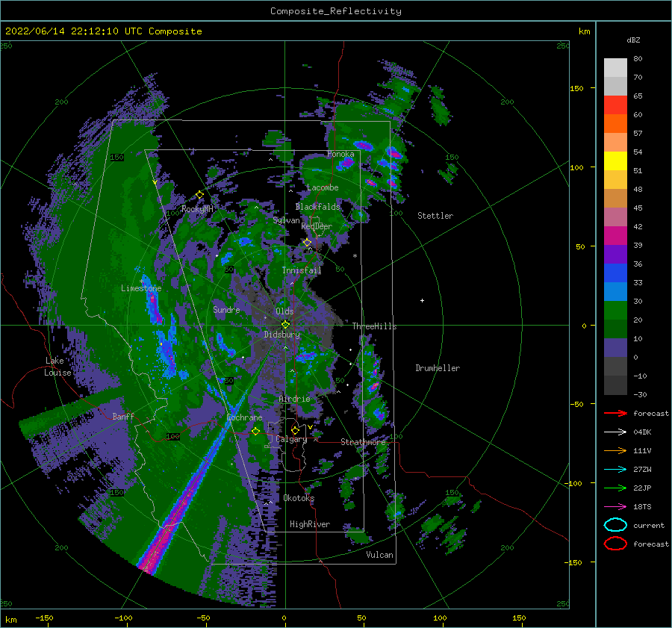Click the magenta 39-42 dBZ color swatch
This screenshot has width=672, height=628.
615,235
